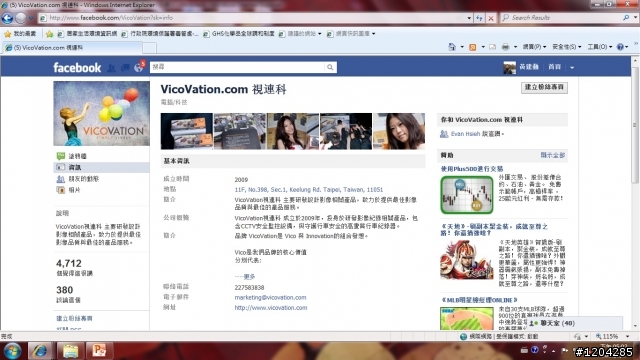Click the facebook logo
Viewport: 640px width, 360px height.
77,67
